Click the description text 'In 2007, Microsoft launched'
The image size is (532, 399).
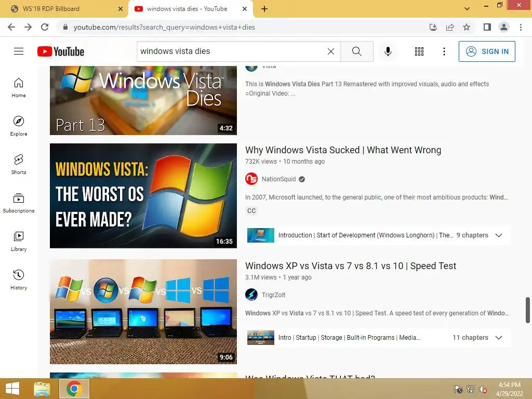click(376, 197)
